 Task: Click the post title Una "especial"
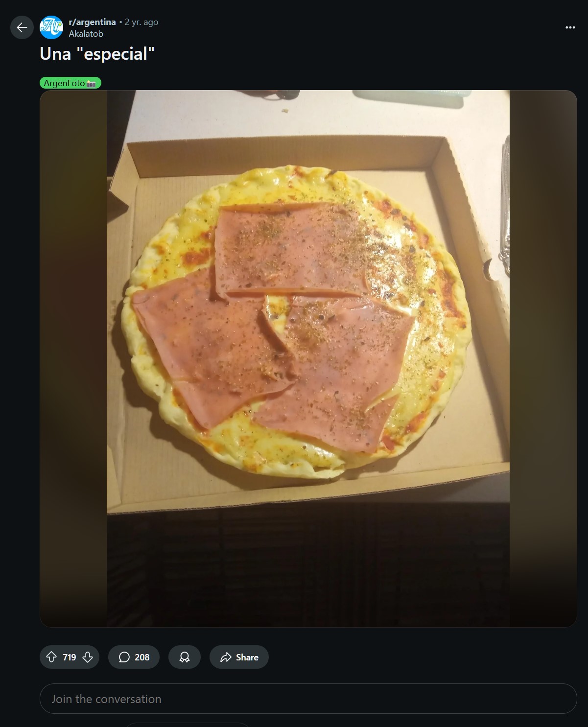(x=97, y=54)
